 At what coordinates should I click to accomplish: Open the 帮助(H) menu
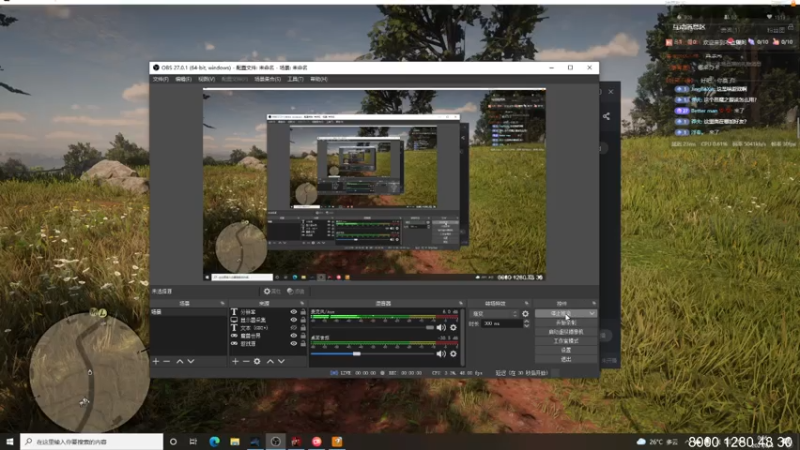point(319,79)
